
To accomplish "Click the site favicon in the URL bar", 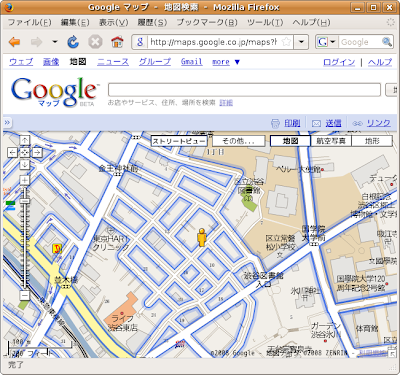I will [x=140, y=42].
